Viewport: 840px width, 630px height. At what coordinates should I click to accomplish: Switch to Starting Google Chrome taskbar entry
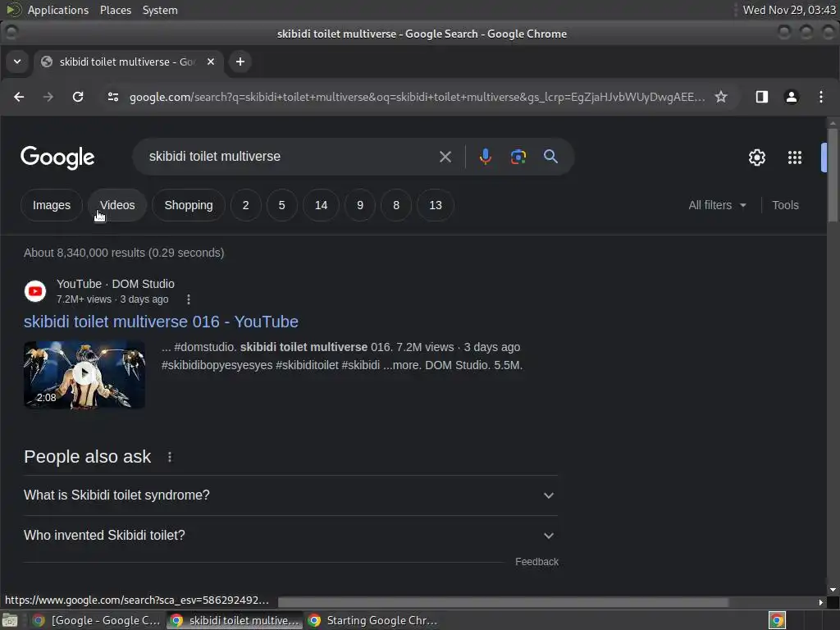(373, 620)
